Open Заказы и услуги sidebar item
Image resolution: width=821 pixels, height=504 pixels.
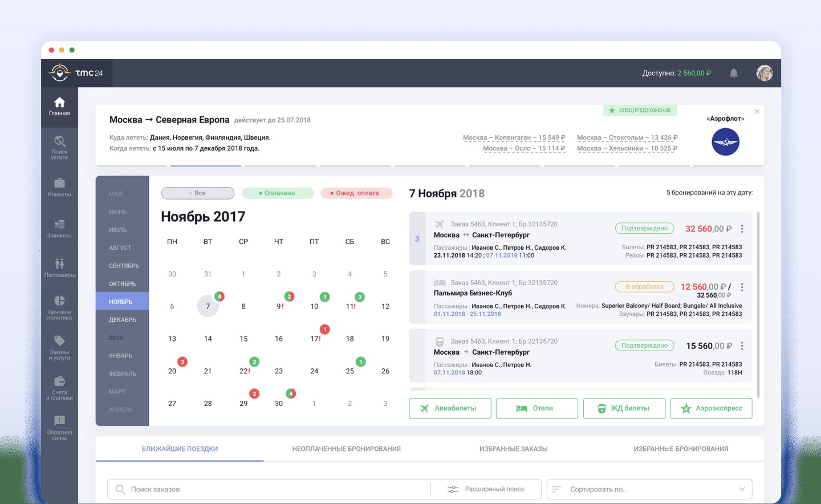coord(59,347)
